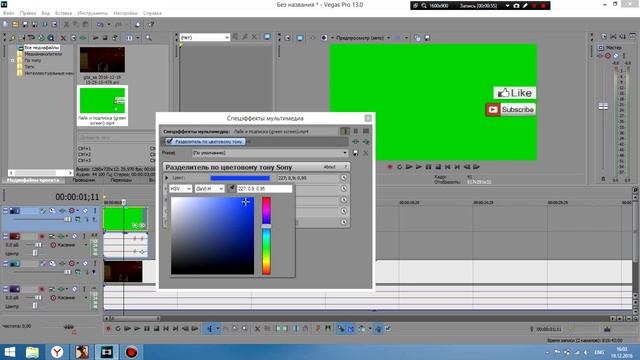Open the color channel dropdown beside HSV
This screenshot has height=360, width=640.
tap(209, 189)
